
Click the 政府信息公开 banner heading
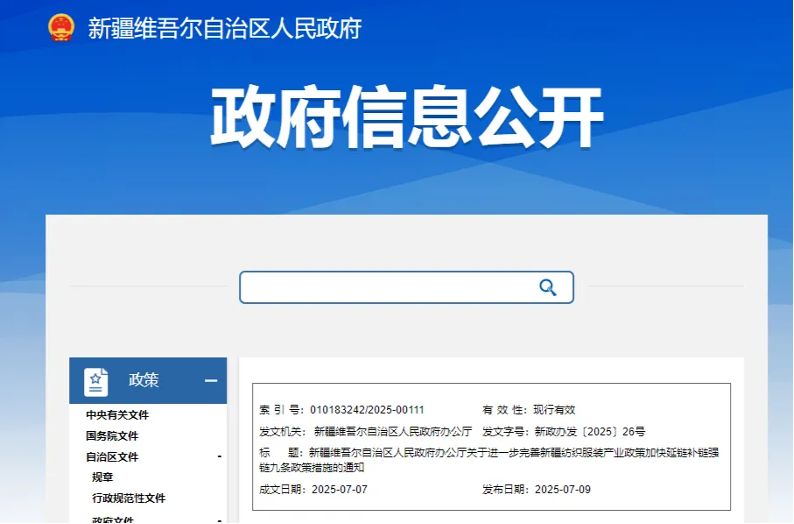click(x=406, y=118)
